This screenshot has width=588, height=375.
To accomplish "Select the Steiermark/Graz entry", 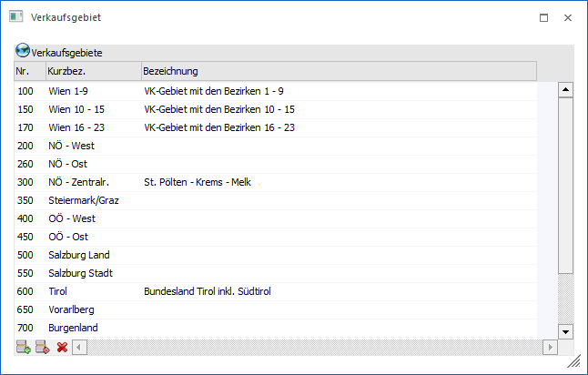I will pos(84,200).
